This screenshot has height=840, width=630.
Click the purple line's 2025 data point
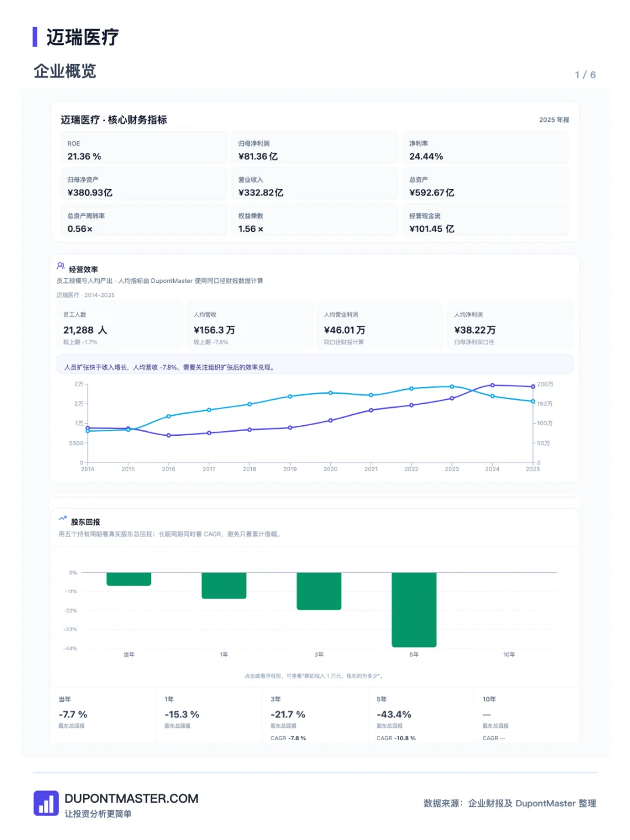pyautogui.click(x=533, y=387)
